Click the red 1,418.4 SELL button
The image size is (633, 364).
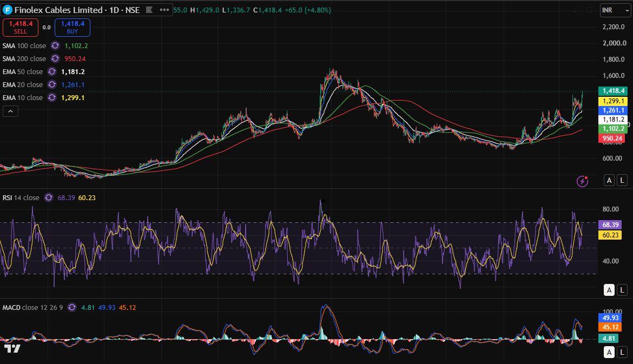[21, 28]
